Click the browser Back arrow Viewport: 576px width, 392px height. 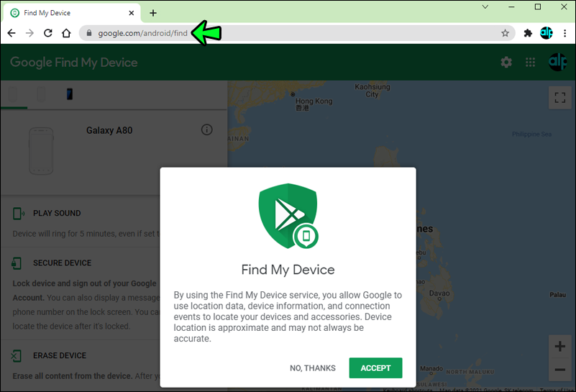click(x=12, y=33)
